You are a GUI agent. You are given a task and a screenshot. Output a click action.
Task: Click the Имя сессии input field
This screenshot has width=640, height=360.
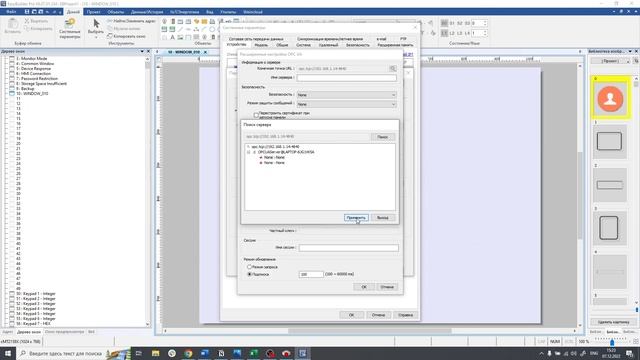[x=348, y=248]
